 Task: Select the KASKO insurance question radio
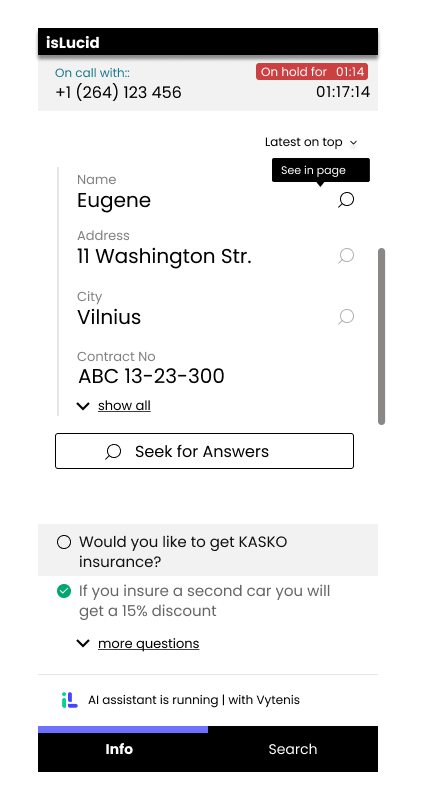[64, 542]
